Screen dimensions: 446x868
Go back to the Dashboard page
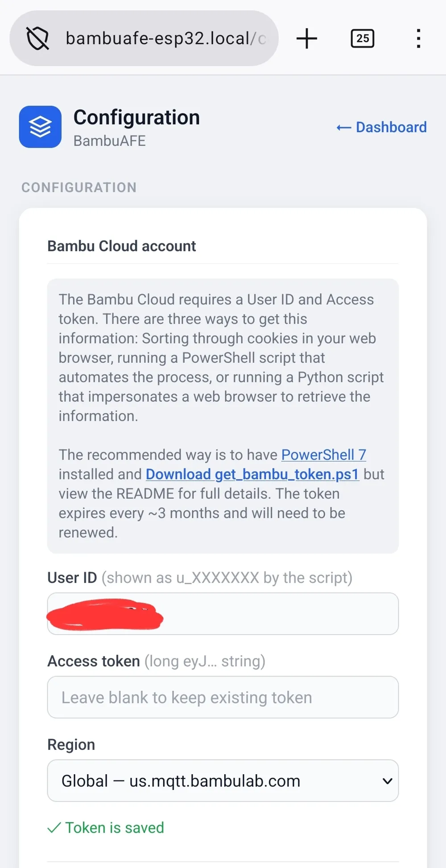[x=382, y=127]
